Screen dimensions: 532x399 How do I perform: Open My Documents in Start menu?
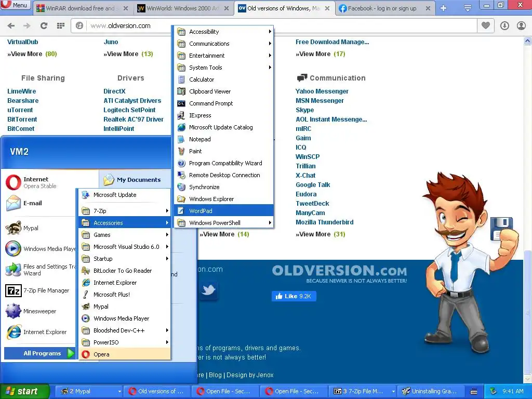135,179
